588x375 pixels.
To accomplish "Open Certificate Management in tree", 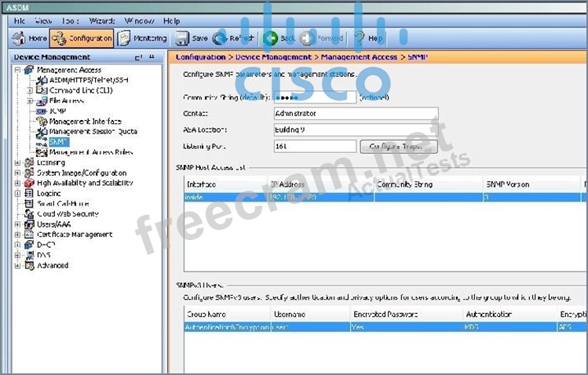I will (75, 235).
